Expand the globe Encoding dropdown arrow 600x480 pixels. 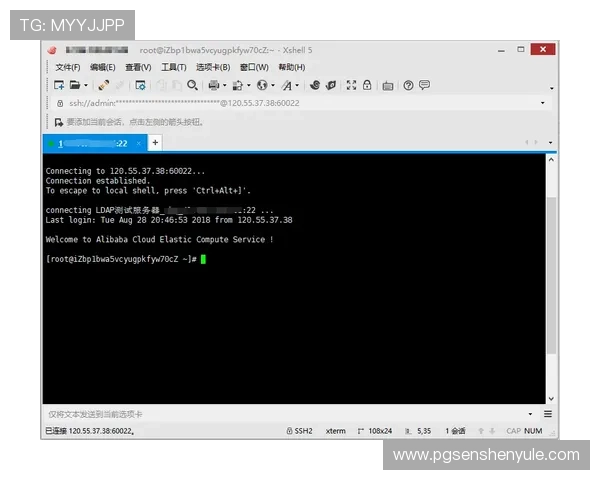(x=273, y=85)
